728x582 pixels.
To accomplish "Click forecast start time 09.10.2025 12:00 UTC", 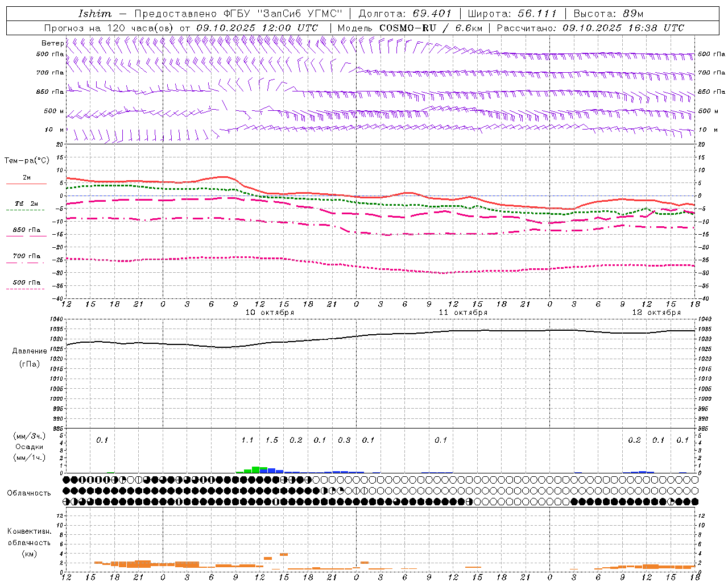I will 257,28.
